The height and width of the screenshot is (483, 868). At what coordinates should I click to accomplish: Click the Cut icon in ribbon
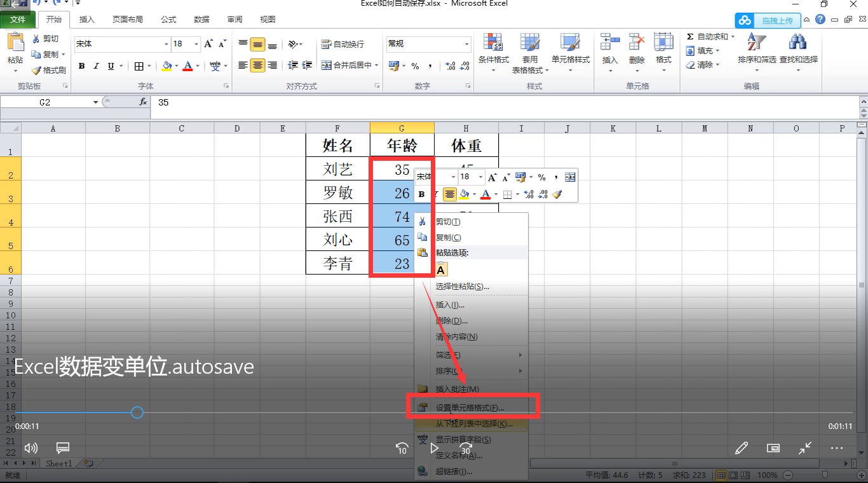pos(37,39)
